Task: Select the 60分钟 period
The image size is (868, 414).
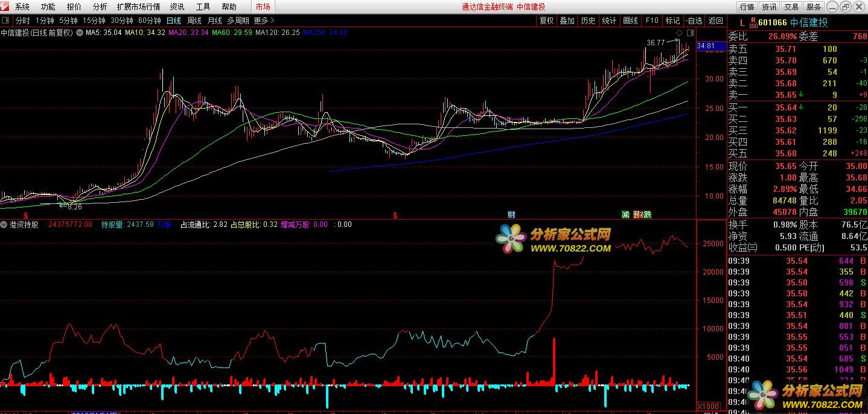Action: coord(150,21)
